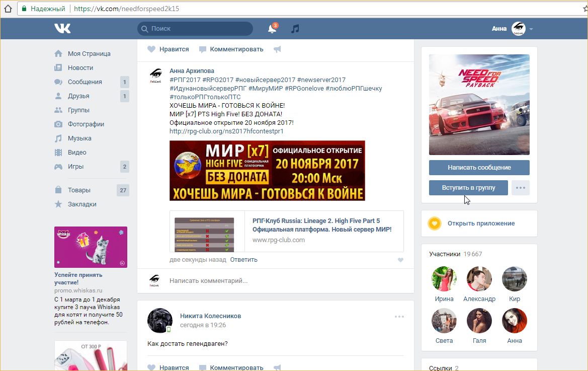Open member Александр's avatar
Image resolution: width=588 pixels, height=371 pixels.
click(479, 279)
